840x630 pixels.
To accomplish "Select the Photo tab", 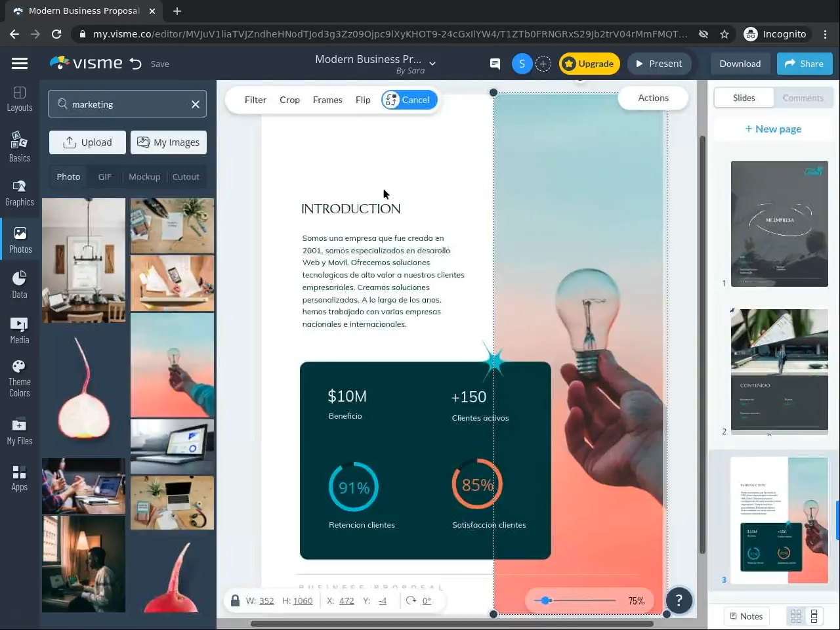I will point(68,177).
